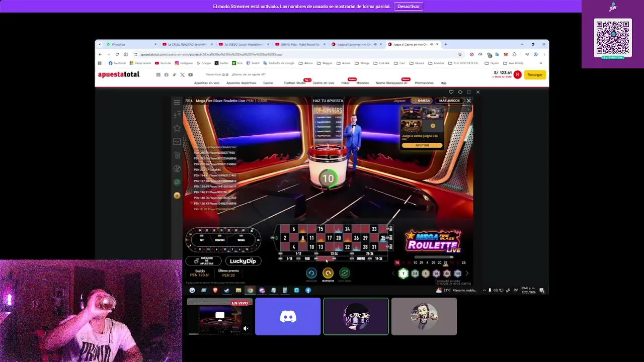Click the yellow Reapostar rebet button
Screen dimensions: 644x362
click(328, 273)
